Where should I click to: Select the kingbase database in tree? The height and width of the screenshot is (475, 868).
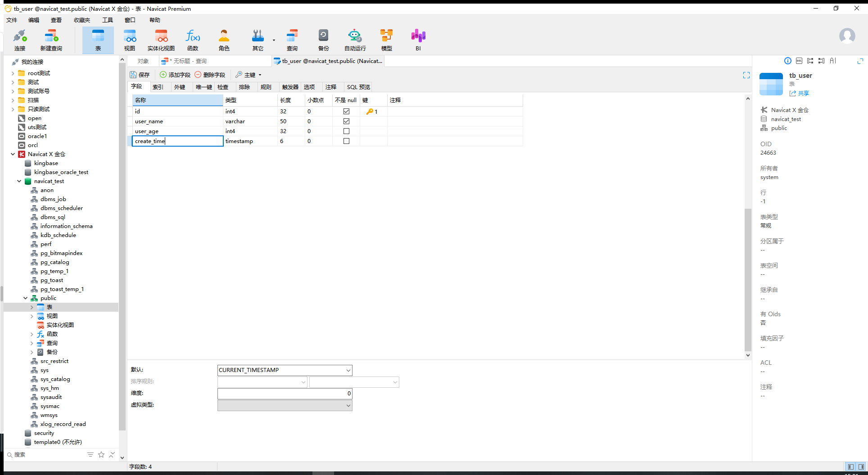click(x=46, y=163)
